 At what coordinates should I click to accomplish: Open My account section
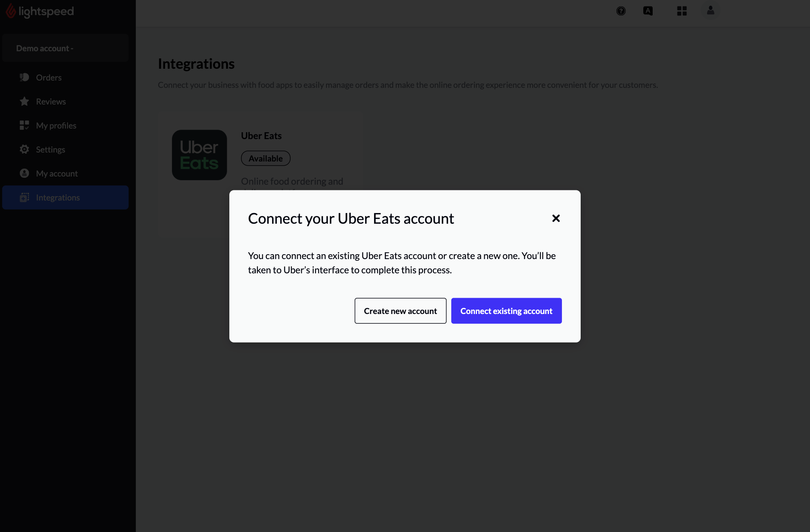[57, 173]
